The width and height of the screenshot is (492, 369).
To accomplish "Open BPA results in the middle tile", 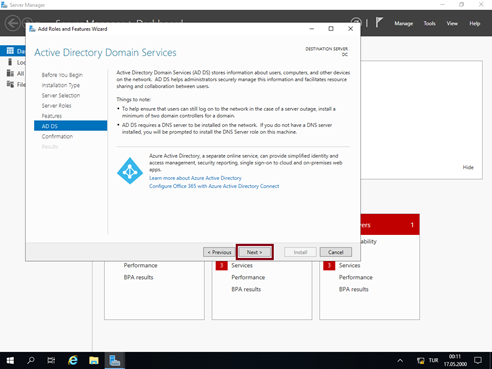I will (x=246, y=289).
